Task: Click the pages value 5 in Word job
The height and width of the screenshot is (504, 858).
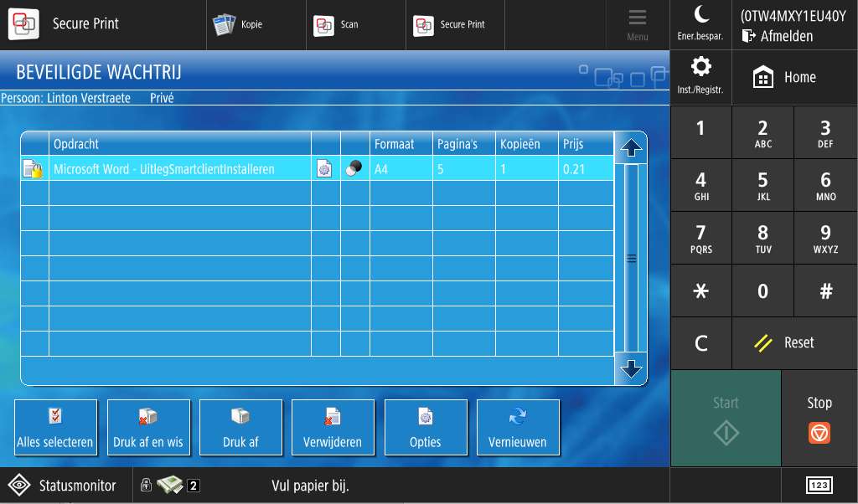Action: coord(441,169)
